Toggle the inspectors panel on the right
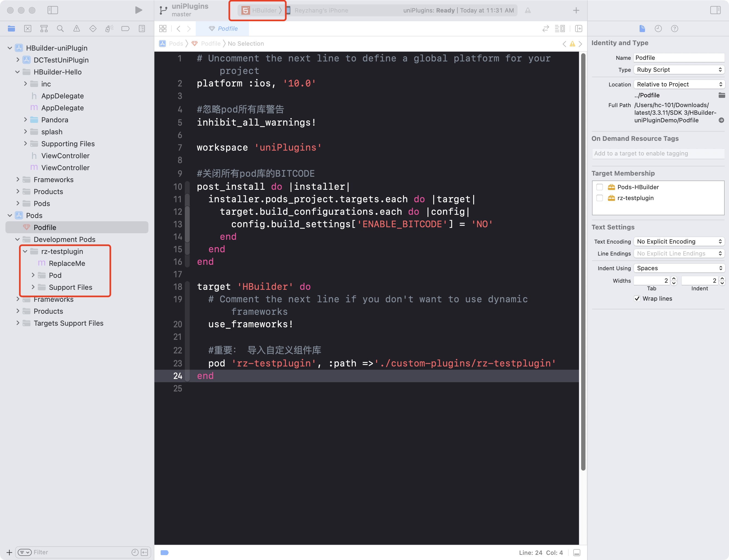Viewport: 729px width, 560px height. (x=715, y=10)
